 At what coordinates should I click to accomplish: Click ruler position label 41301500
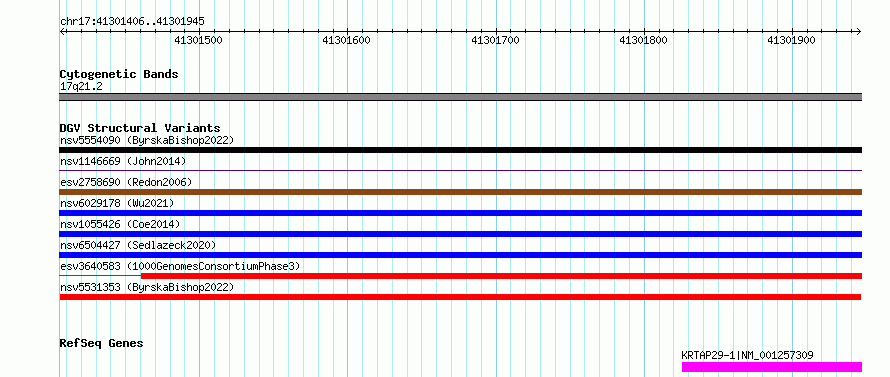(198, 40)
